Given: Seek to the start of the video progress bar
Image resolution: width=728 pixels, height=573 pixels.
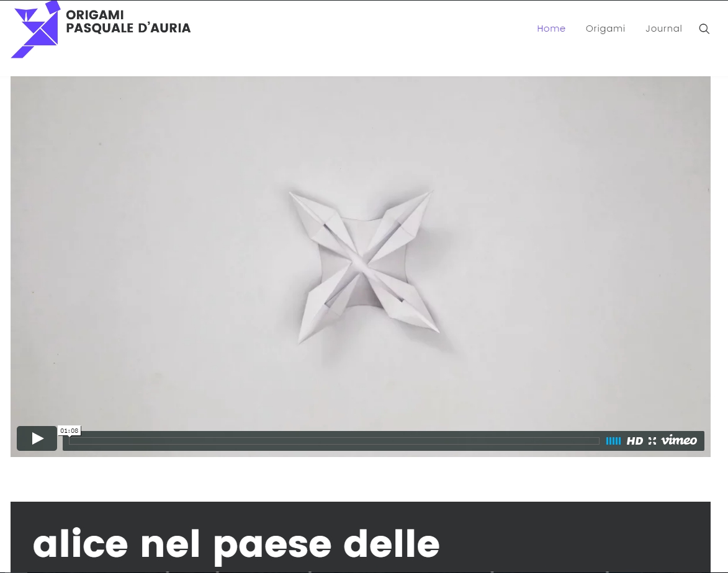Looking at the screenshot, I should 71,441.
